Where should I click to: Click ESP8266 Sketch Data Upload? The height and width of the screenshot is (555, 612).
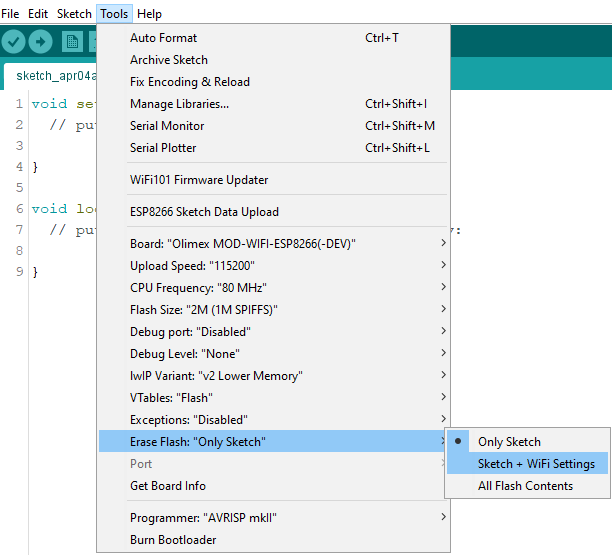coord(204,212)
